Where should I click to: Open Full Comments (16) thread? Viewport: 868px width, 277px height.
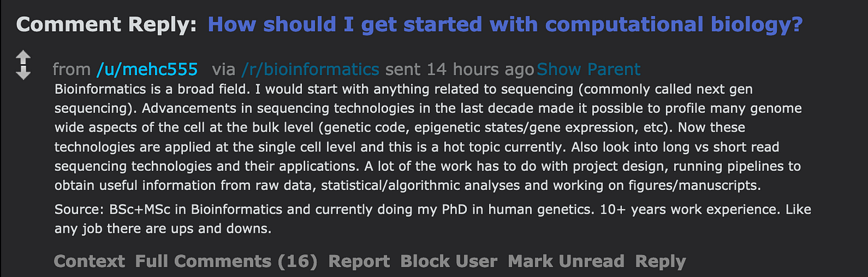click(x=226, y=261)
